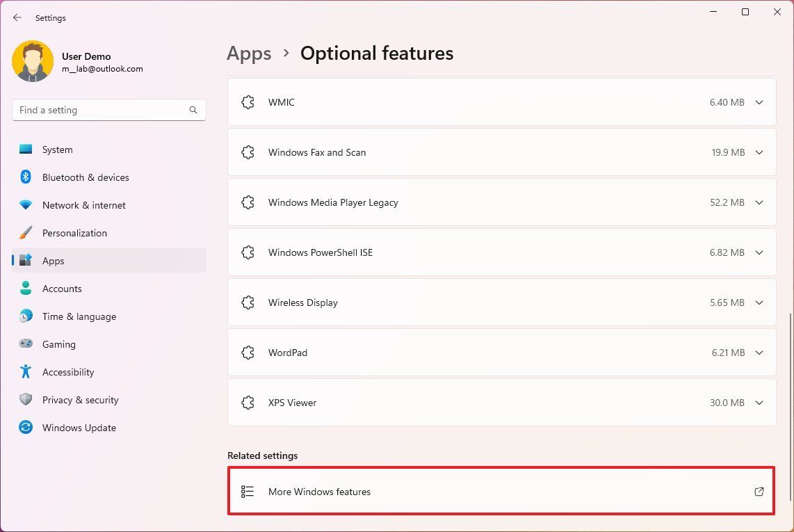794x532 pixels.
Task: Open Privacy & security settings
Action: tap(80, 400)
